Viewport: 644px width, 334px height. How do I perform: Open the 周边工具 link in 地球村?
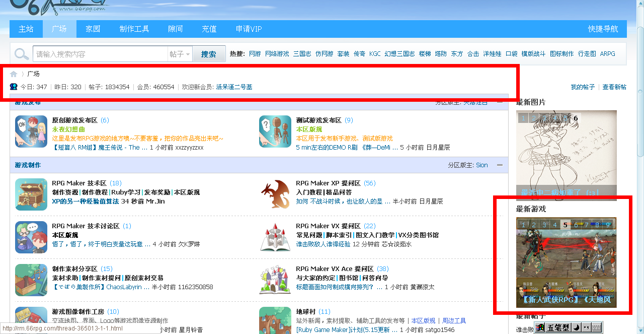453,321
